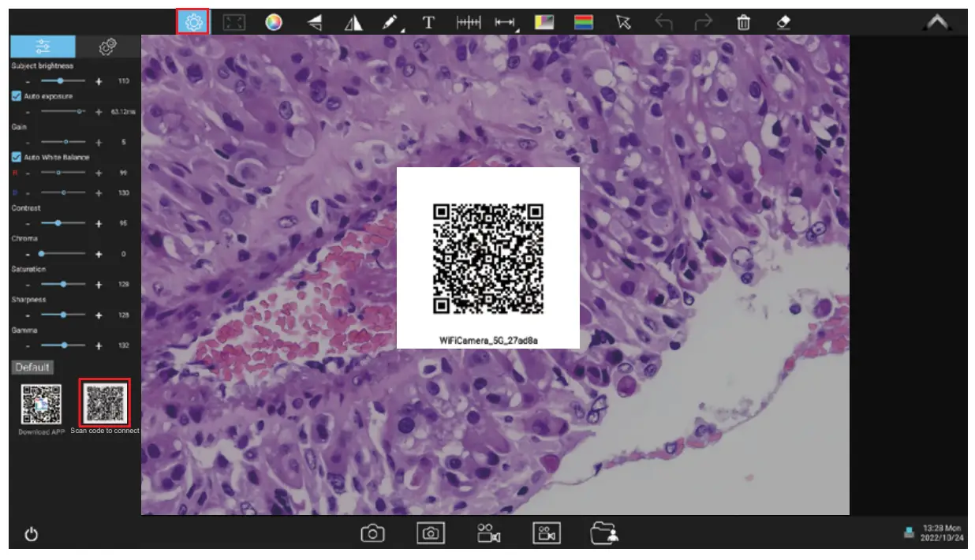Screen dimensions: 975x560
Task: Open the scale ruler tool
Action: click(x=469, y=23)
